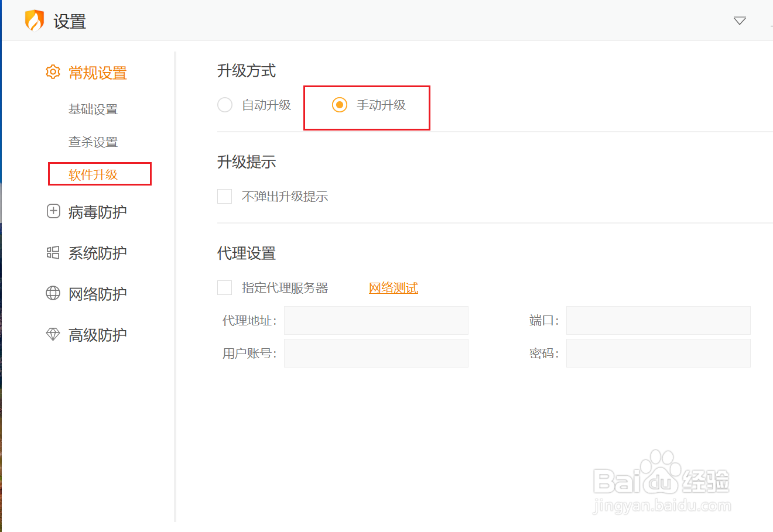Click the 密码 input field
The image size is (773, 532).
pyautogui.click(x=658, y=353)
